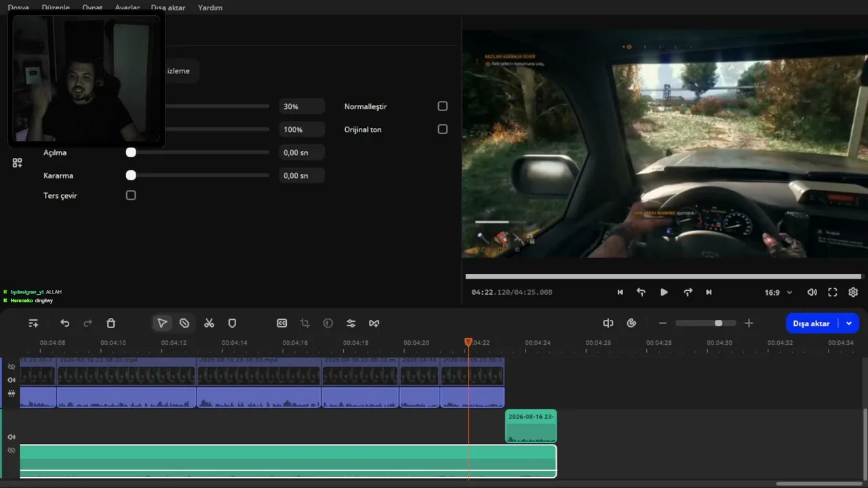Viewport: 868px width, 488px height.
Task: Undo the last edit
Action: pos(65,323)
